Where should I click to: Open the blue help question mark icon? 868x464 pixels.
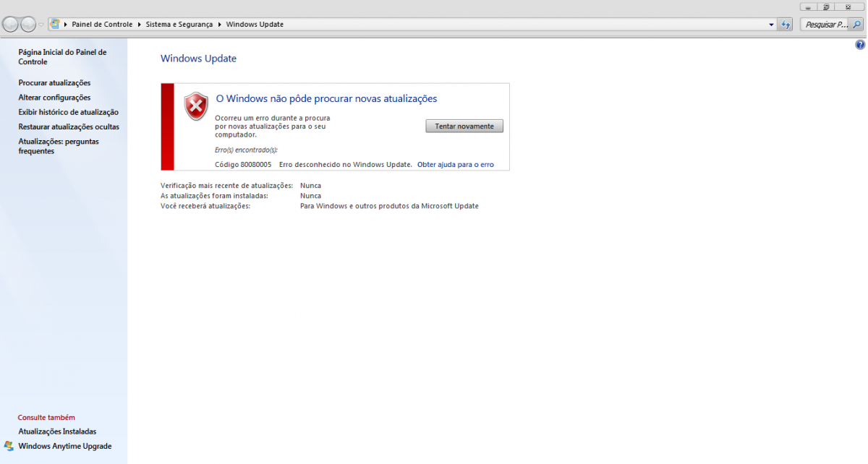860,45
